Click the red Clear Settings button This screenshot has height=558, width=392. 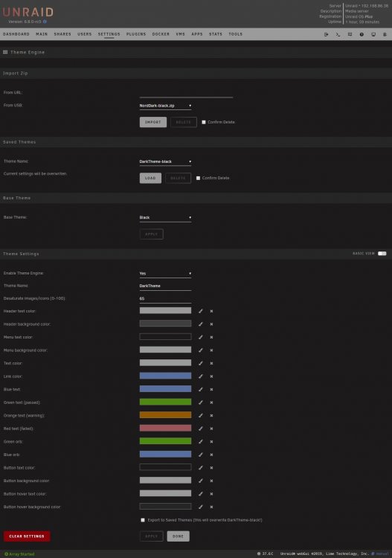click(x=27, y=536)
